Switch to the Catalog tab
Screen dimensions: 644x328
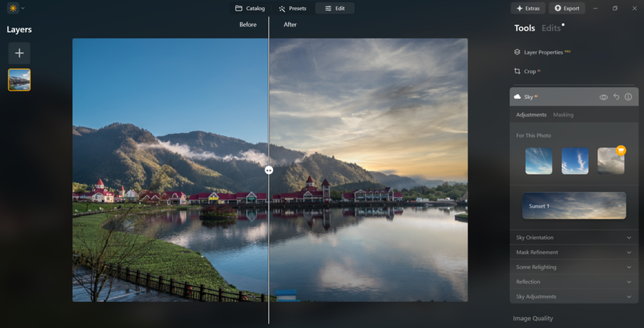[x=250, y=8]
